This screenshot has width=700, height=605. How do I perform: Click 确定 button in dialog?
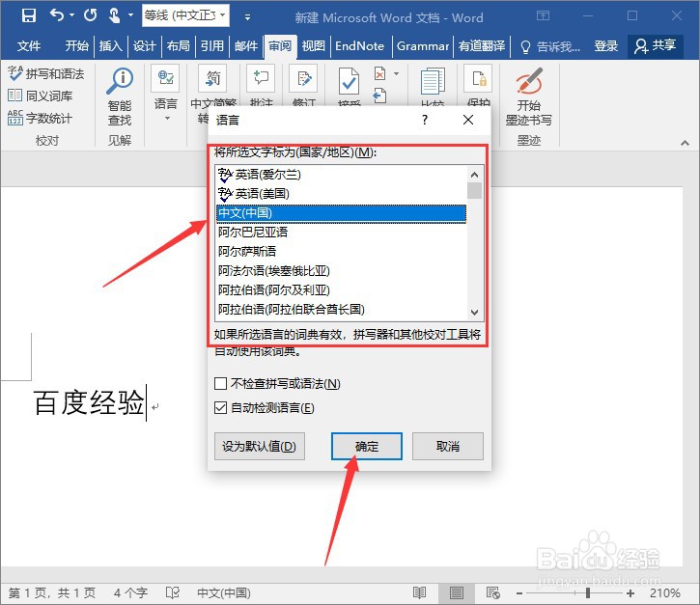point(367,446)
